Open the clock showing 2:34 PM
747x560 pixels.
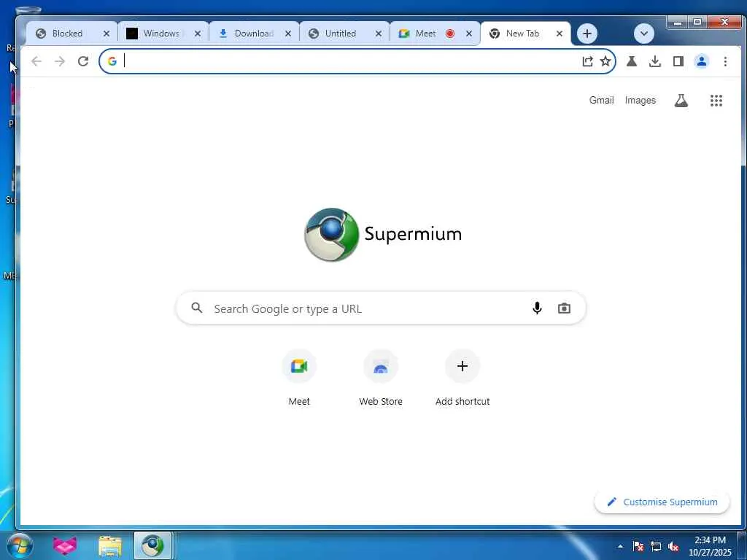tap(710, 546)
